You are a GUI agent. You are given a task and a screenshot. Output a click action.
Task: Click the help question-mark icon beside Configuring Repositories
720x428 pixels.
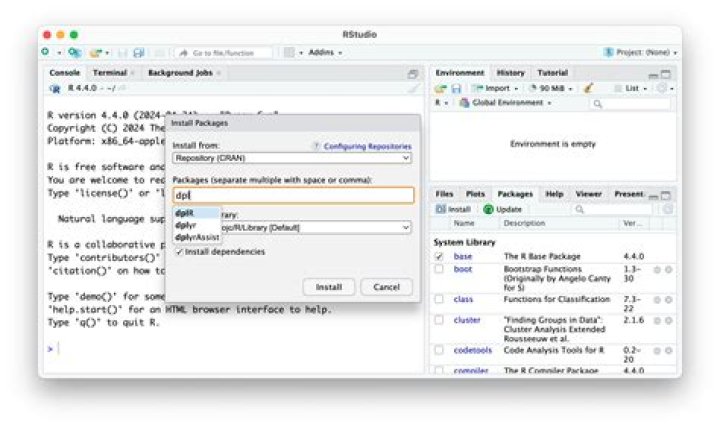tap(316, 146)
